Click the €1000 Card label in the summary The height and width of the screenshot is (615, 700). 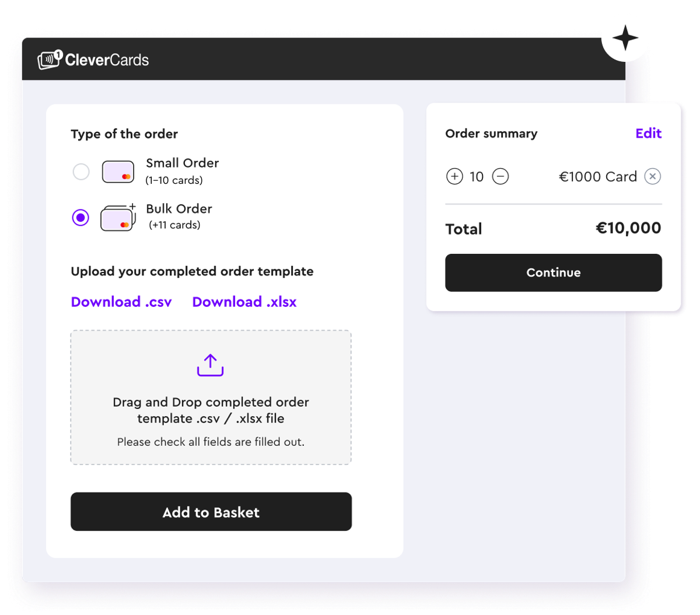(597, 176)
